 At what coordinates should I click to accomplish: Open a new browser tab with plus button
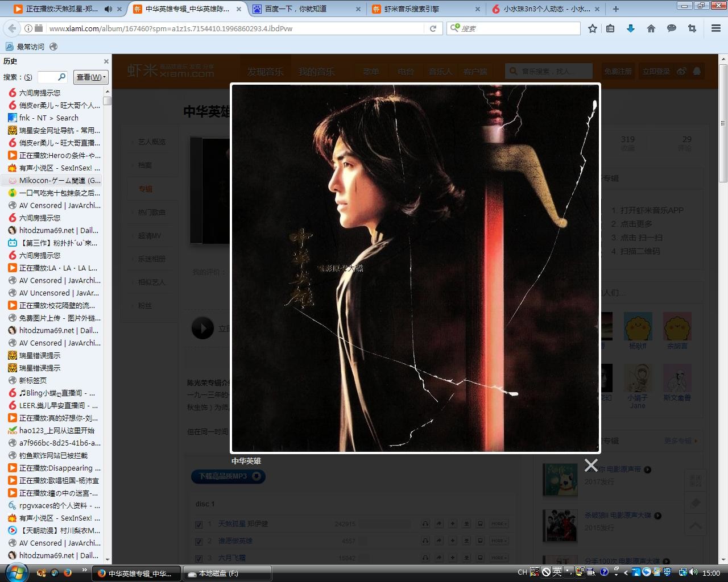click(x=616, y=9)
